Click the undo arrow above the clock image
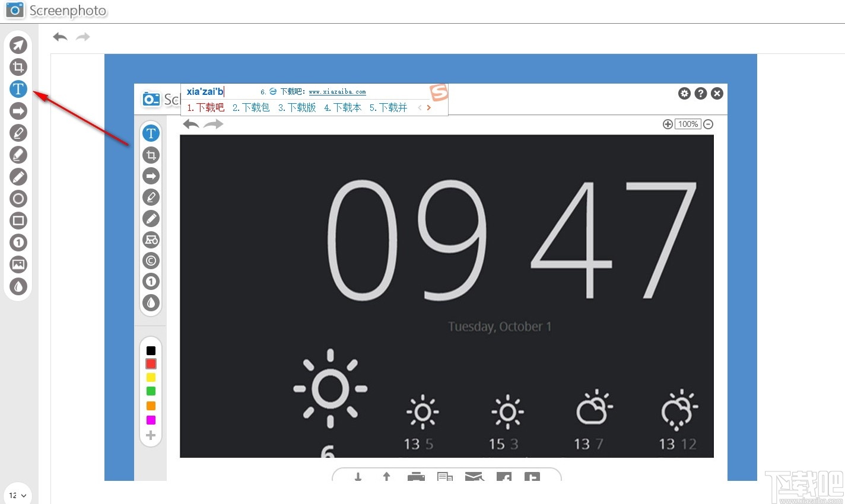845x504 pixels. coord(191,124)
